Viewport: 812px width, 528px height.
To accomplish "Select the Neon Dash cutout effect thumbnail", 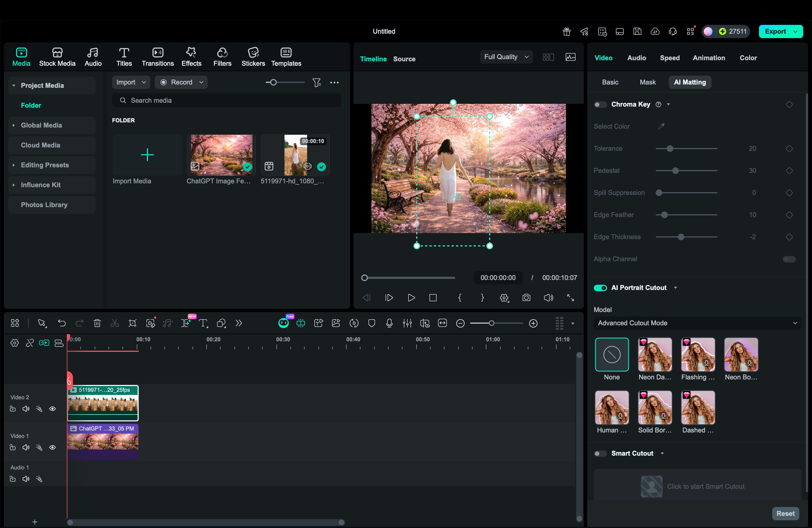I will point(655,355).
